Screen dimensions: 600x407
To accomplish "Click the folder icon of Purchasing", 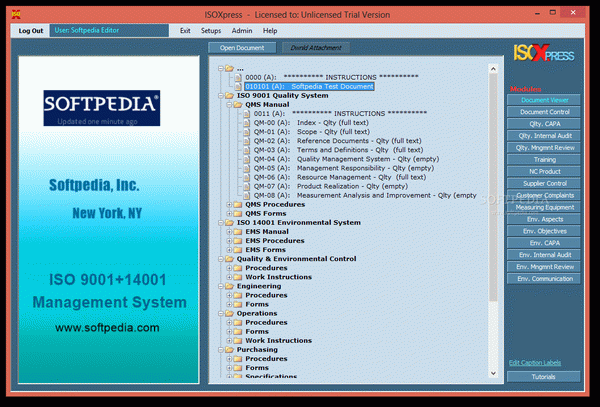I will pos(230,350).
